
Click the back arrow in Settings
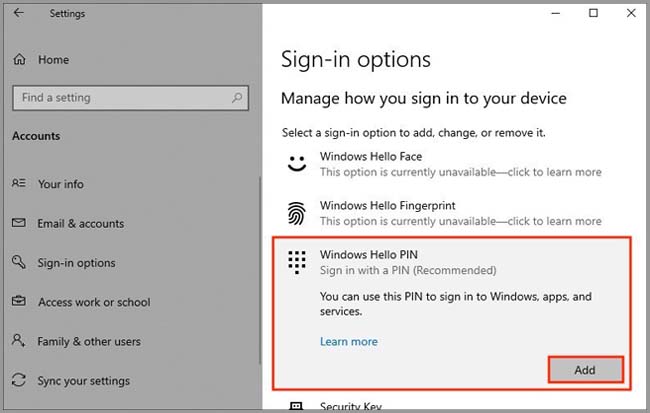(19, 13)
